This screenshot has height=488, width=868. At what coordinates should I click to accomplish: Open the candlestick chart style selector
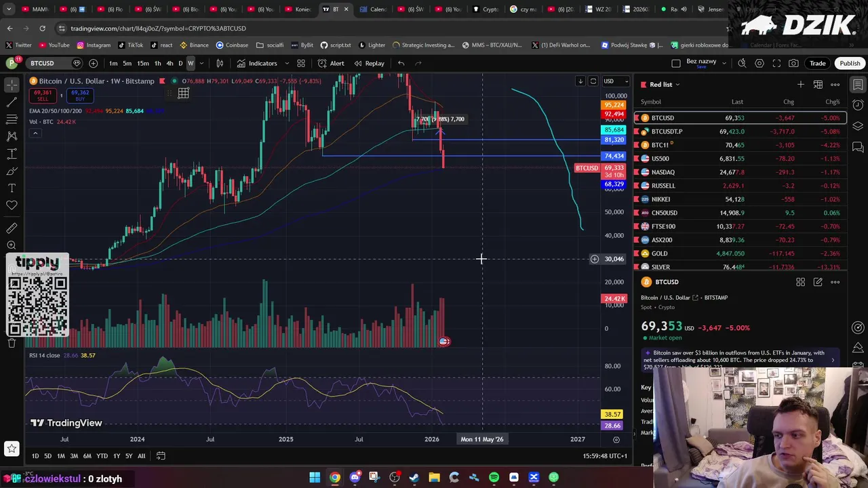[x=220, y=63]
